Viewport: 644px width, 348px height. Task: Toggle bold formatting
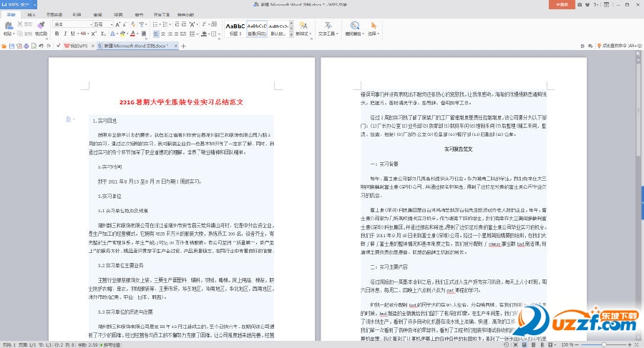pos(57,34)
